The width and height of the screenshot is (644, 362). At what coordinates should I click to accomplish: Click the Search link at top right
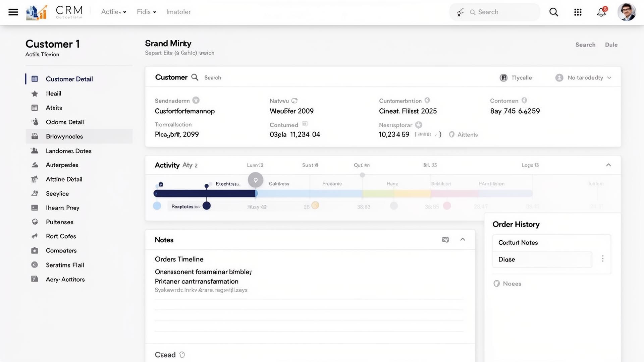[585, 45]
